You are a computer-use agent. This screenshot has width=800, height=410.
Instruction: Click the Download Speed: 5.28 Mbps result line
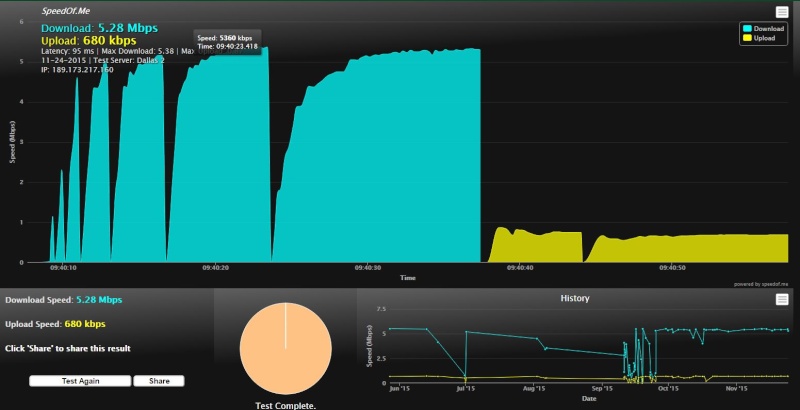point(64,300)
